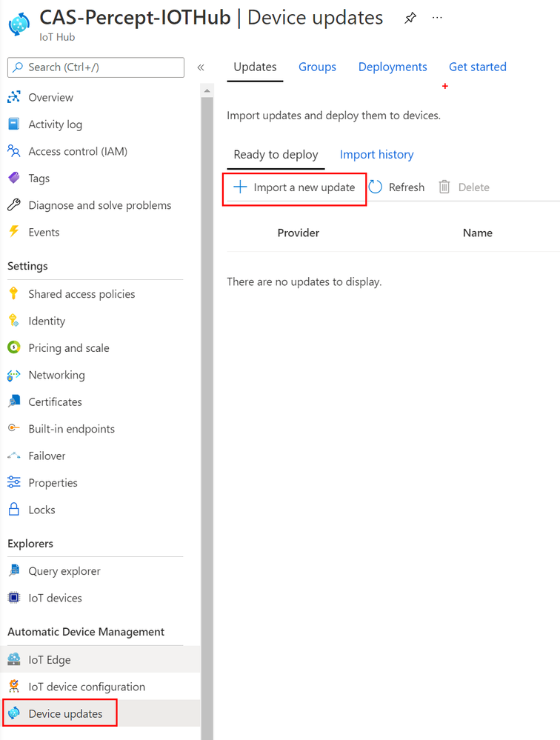Click the Access control (IAM) people icon
560x740 pixels.
[14, 151]
